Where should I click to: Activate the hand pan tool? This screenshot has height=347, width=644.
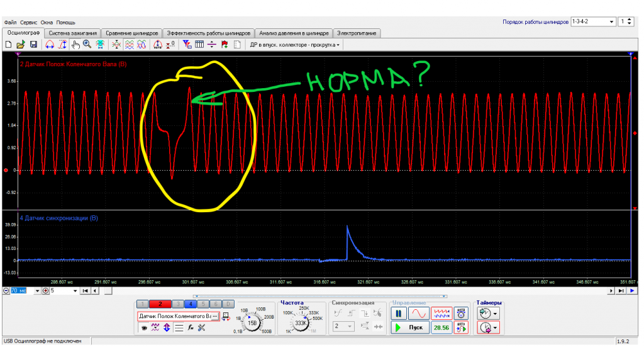[75, 45]
